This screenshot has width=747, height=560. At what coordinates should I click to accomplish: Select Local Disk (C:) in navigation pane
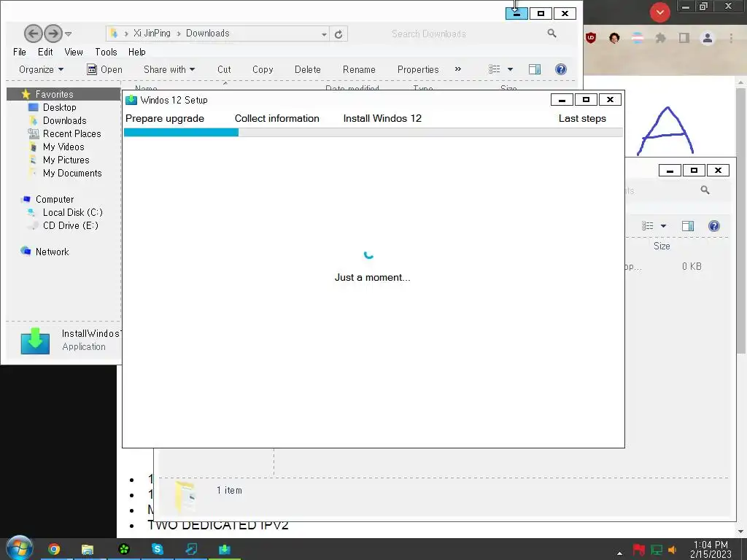pos(72,212)
